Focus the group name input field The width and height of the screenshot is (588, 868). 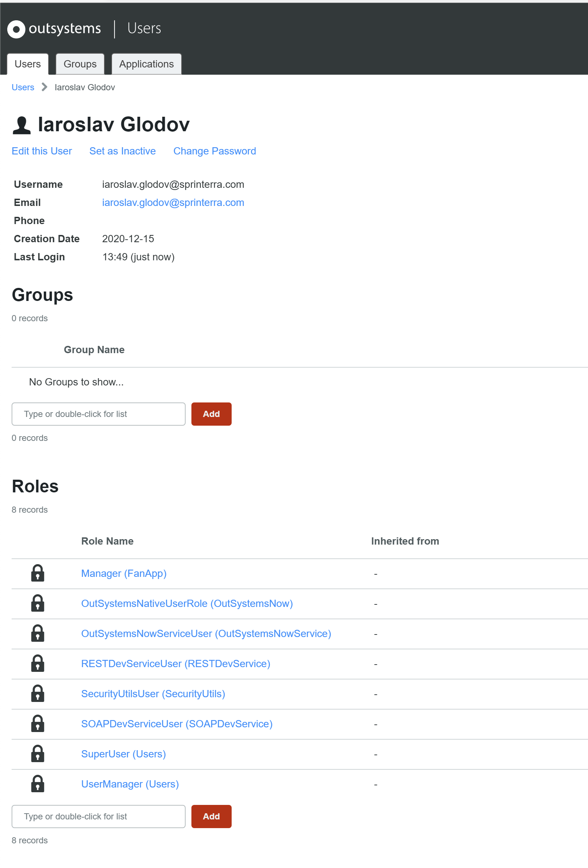(99, 414)
